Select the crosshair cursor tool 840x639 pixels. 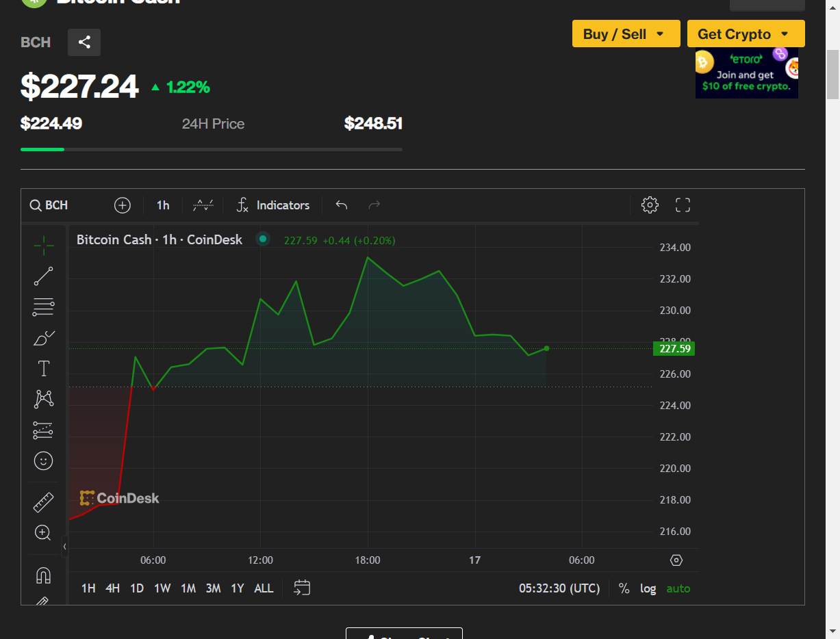44,245
